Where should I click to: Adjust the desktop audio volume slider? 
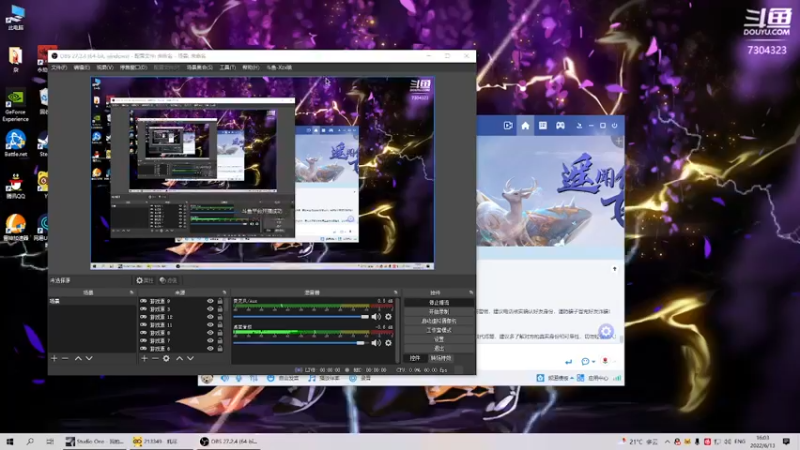[301, 343]
